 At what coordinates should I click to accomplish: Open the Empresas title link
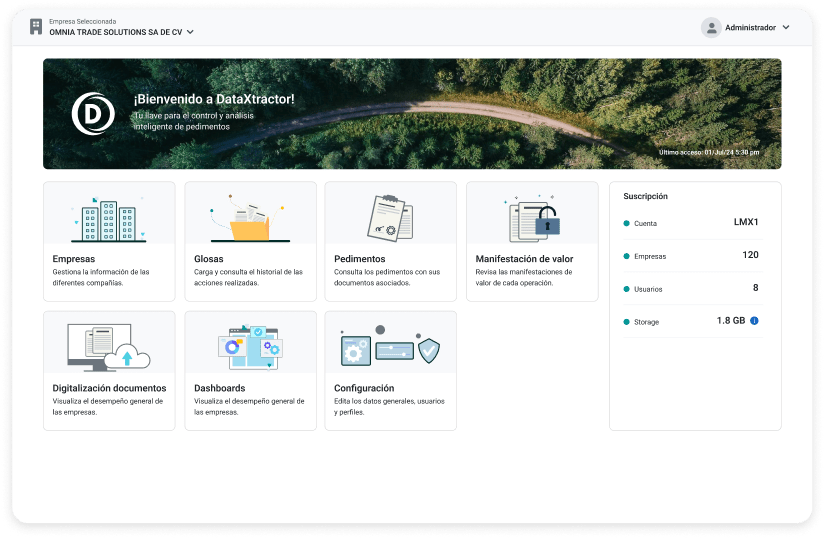tap(74, 259)
